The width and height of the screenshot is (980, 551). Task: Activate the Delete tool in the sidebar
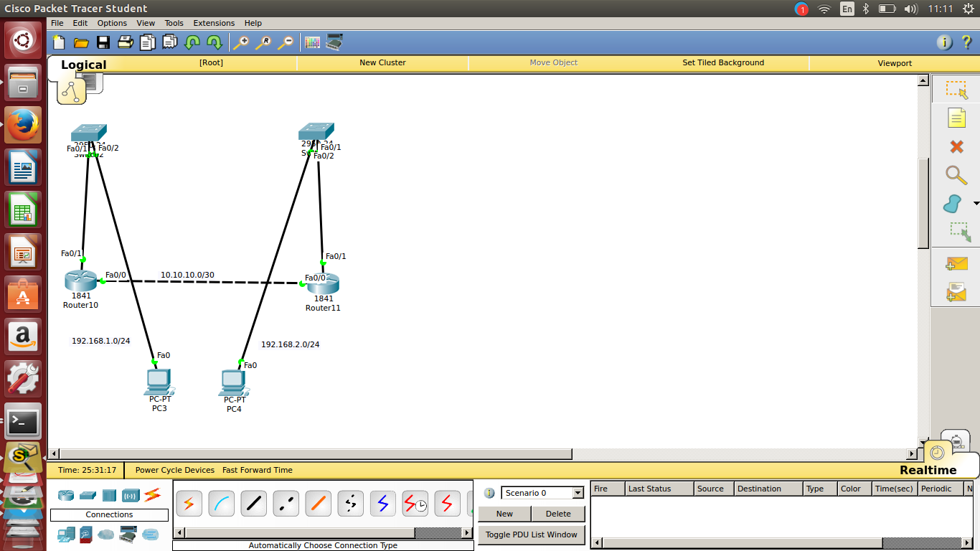[957, 147]
